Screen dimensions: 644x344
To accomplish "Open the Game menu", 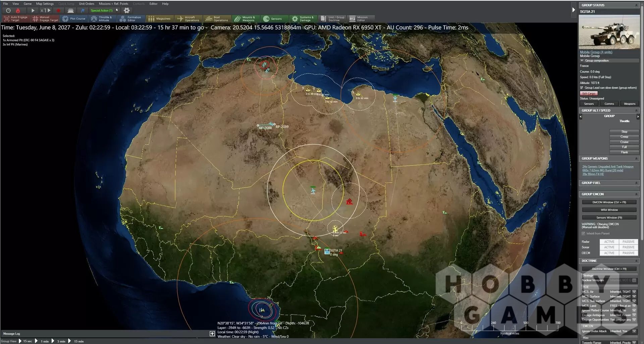I will [28, 4].
